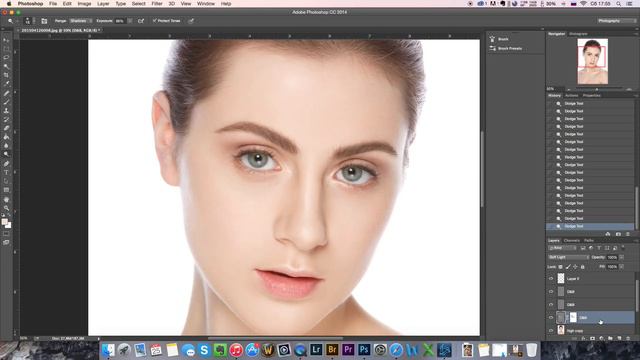Select the Hand tool
640x360 pixels.
6,200
